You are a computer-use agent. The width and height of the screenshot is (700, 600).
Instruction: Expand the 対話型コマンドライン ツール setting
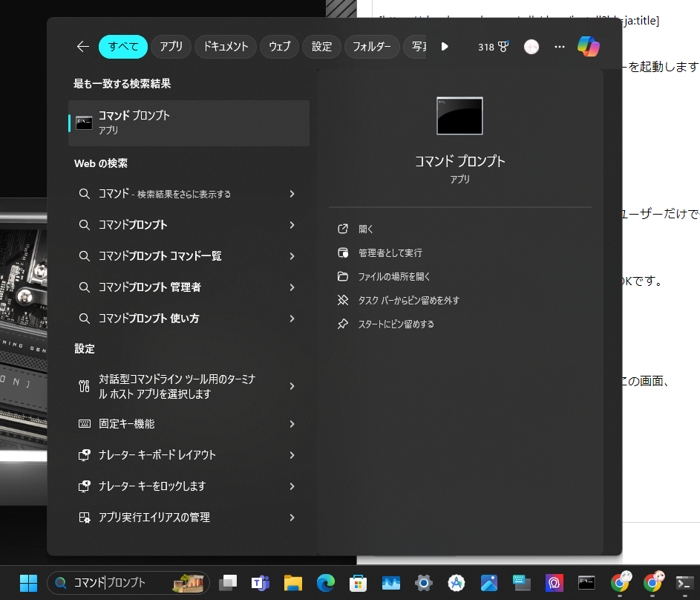(x=292, y=386)
